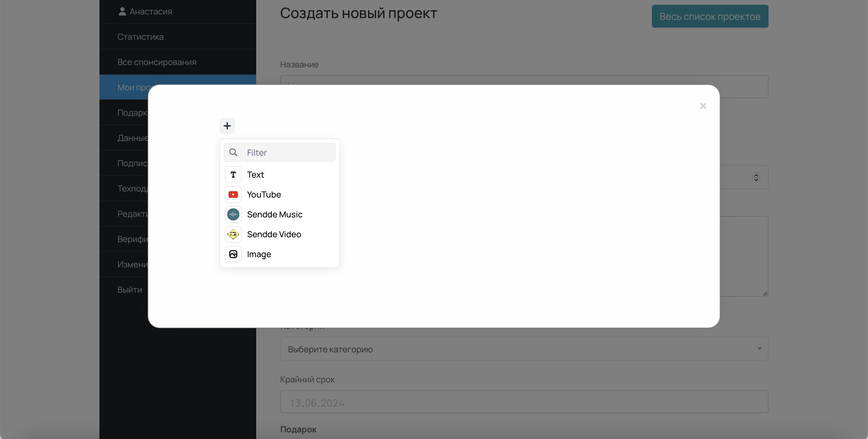Open Статистика in the sidebar

coord(178,37)
